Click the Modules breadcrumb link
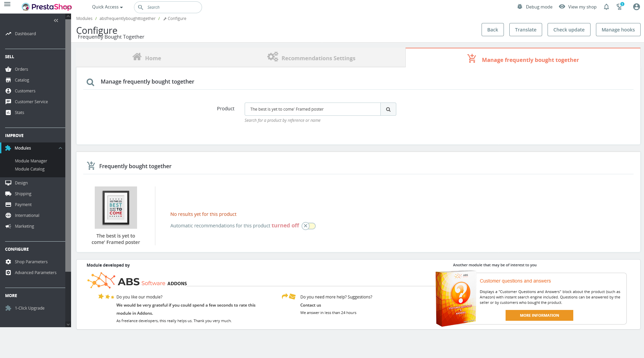 tap(84, 19)
